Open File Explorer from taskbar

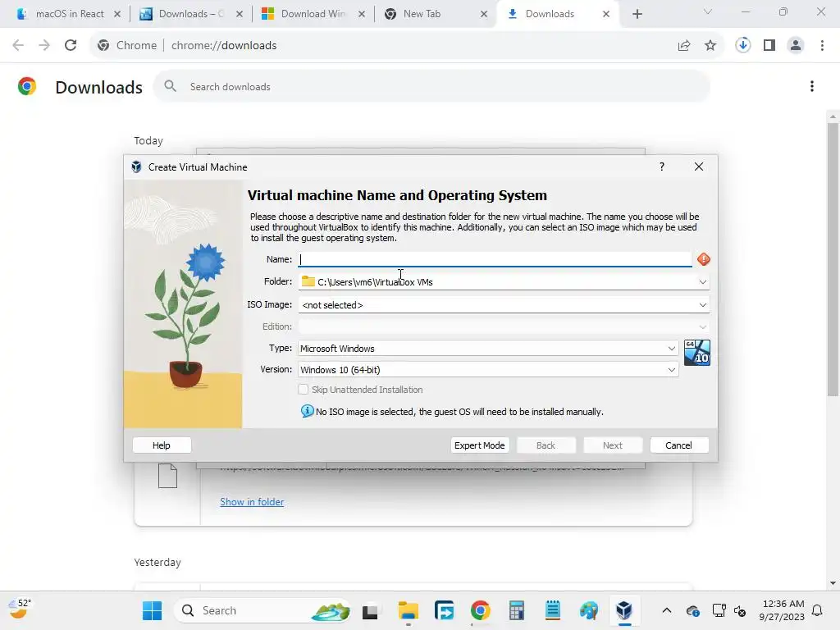(409, 610)
